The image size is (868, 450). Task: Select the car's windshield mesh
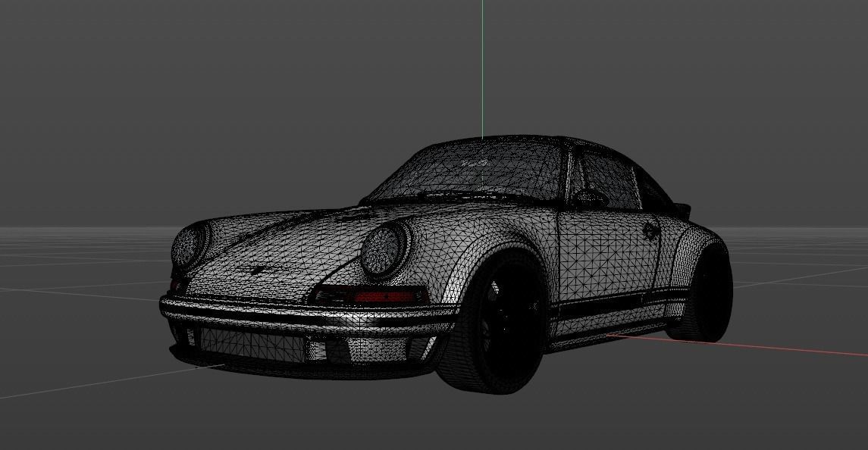(x=471, y=170)
